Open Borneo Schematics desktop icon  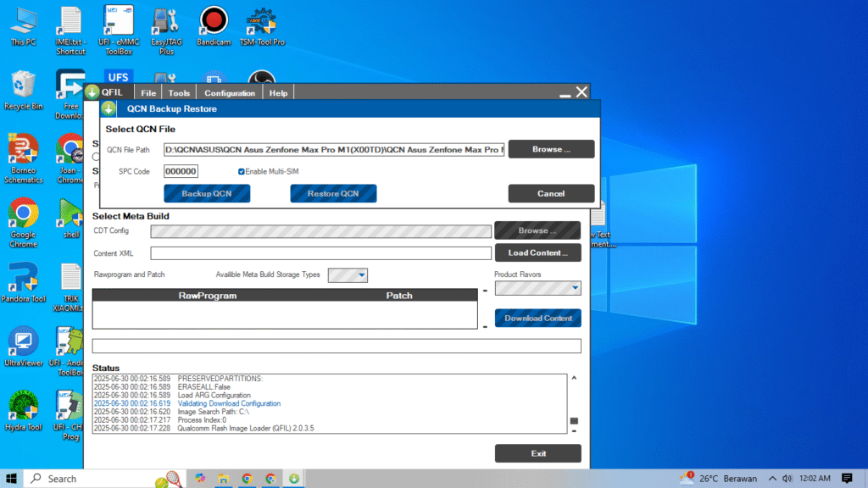23,158
